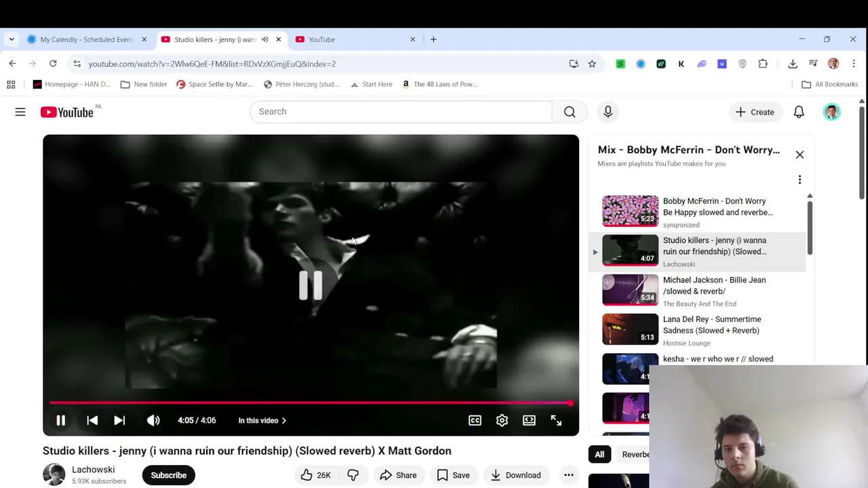This screenshot has width=868, height=488.
Task: Close the Mix playlist panel
Action: (800, 155)
